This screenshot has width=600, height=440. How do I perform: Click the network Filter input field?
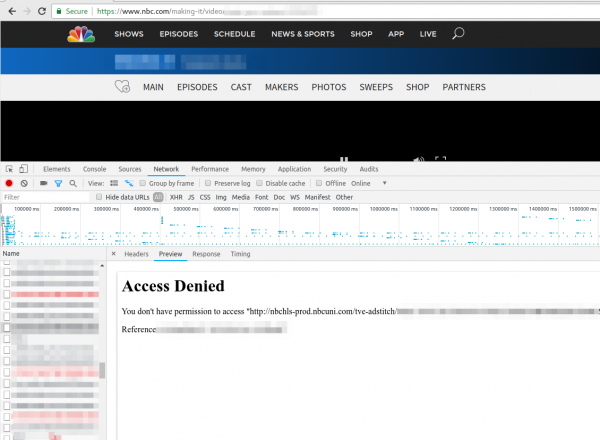(x=45, y=197)
